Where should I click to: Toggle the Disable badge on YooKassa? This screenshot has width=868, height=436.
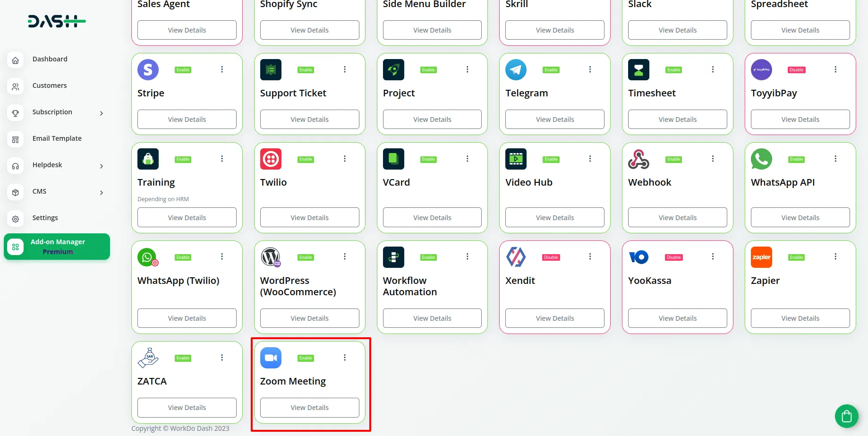[673, 257]
